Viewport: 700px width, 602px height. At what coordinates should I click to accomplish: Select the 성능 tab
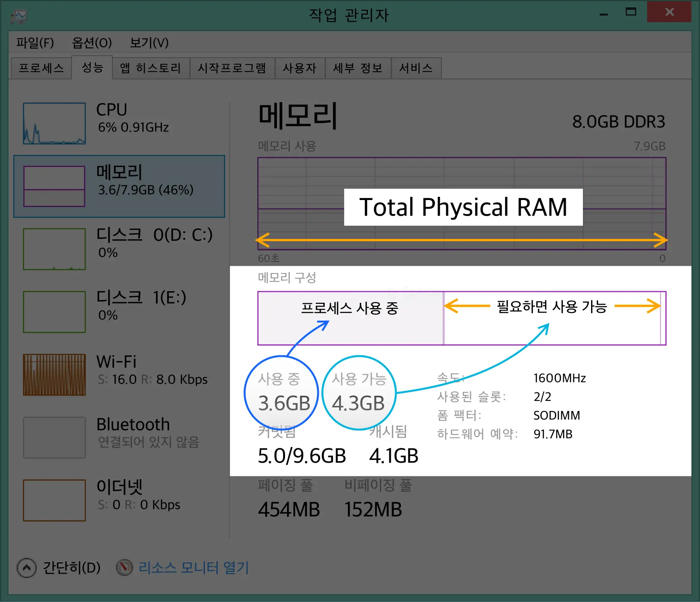click(92, 67)
